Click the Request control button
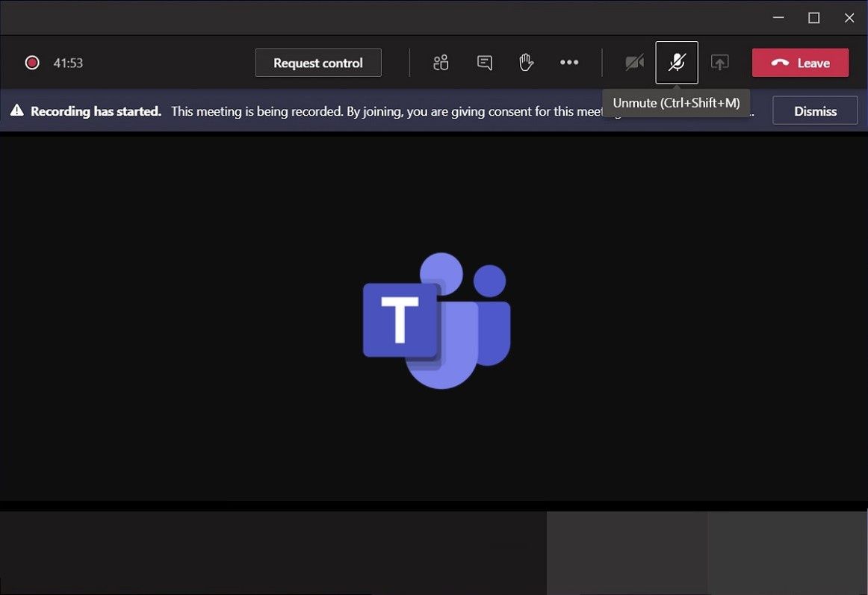The image size is (868, 595). click(x=317, y=63)
